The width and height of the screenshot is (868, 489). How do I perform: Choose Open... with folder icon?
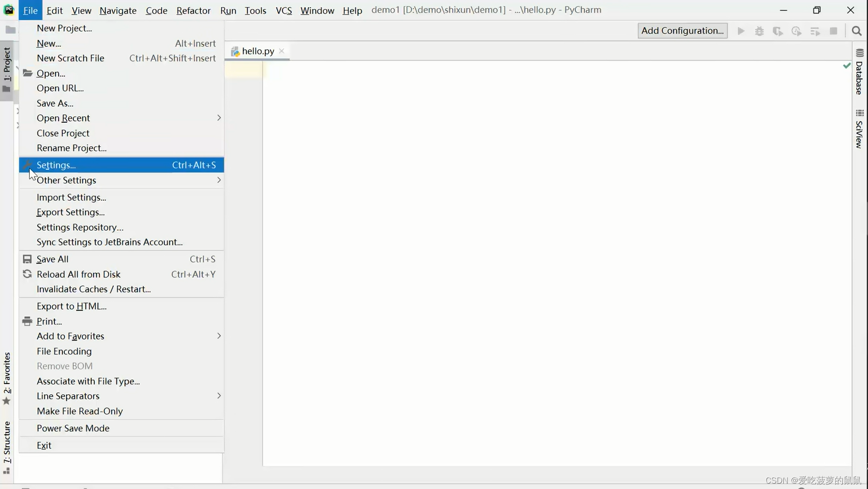pyautogui.click(x=121, y=73)
